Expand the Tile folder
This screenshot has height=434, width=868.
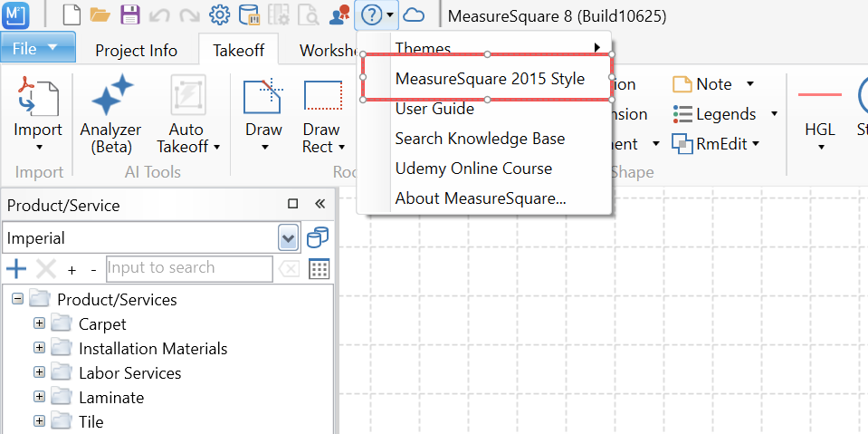39,420
